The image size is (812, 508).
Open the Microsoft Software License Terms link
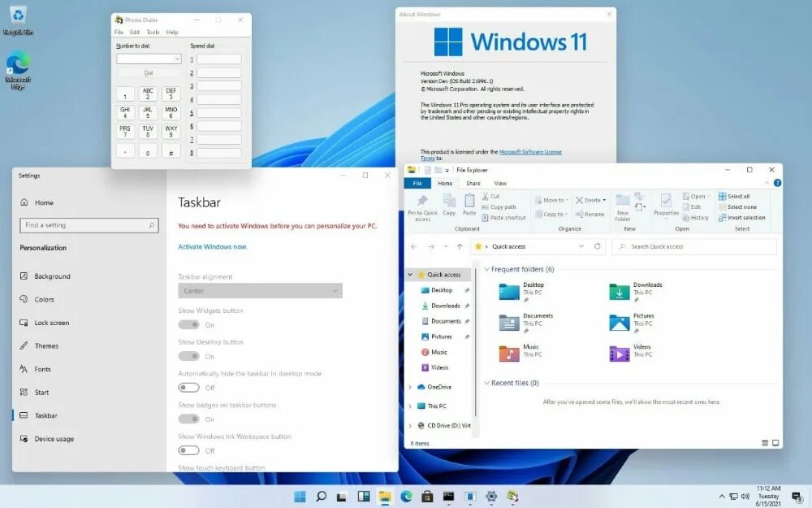click(490, 155)
